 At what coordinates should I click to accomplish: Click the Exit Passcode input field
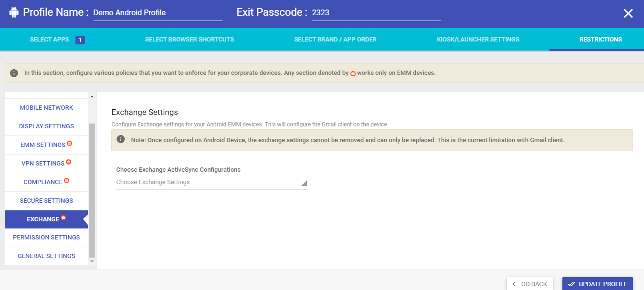(376, 13)
